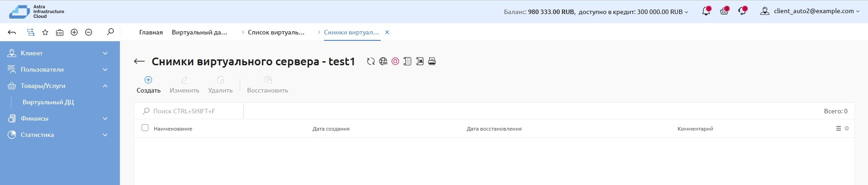Tick the select-all checkbox near Наименование
The image size is (868, 185).
point(145,128)
